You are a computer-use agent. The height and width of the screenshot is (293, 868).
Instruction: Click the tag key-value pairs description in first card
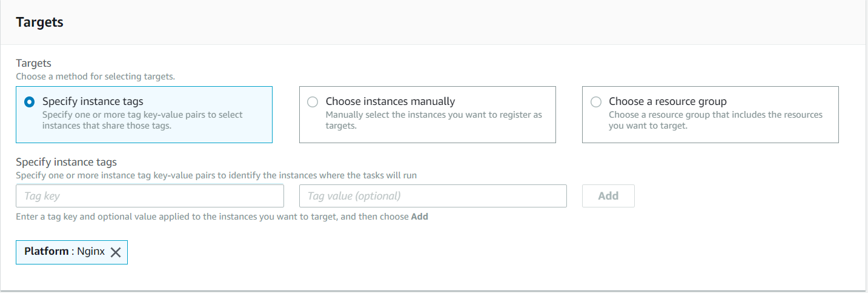(x=142, y=120)
